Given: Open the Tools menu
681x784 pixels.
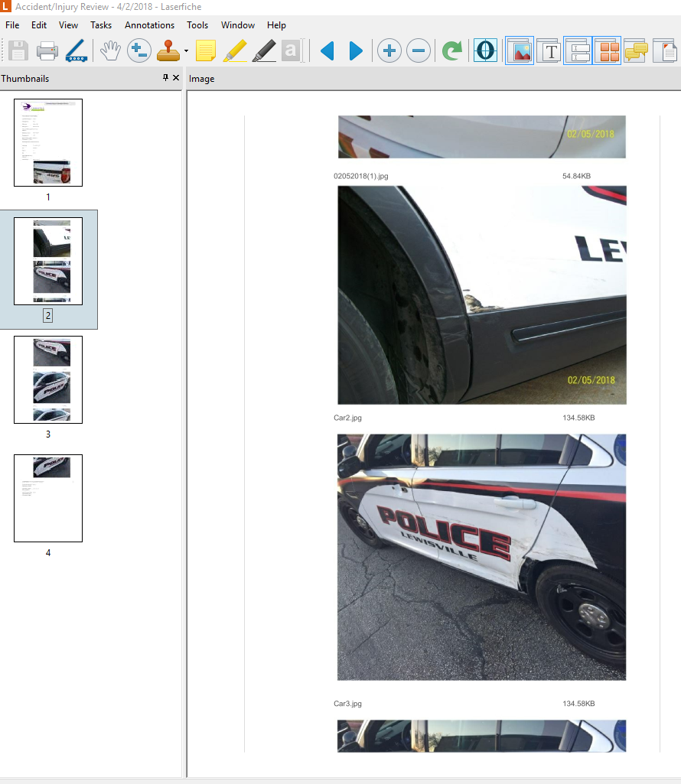Looking at the screenshot, I should (197, 25).
